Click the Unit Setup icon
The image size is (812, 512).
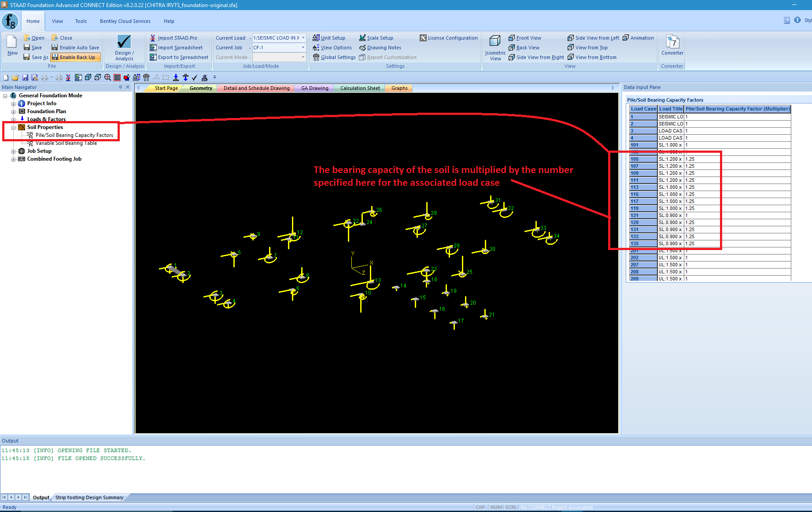[x=316, y=38]
